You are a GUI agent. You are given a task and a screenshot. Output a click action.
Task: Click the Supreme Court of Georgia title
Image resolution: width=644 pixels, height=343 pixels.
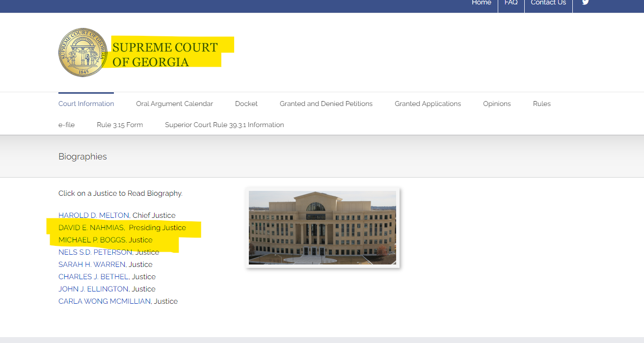165,54
